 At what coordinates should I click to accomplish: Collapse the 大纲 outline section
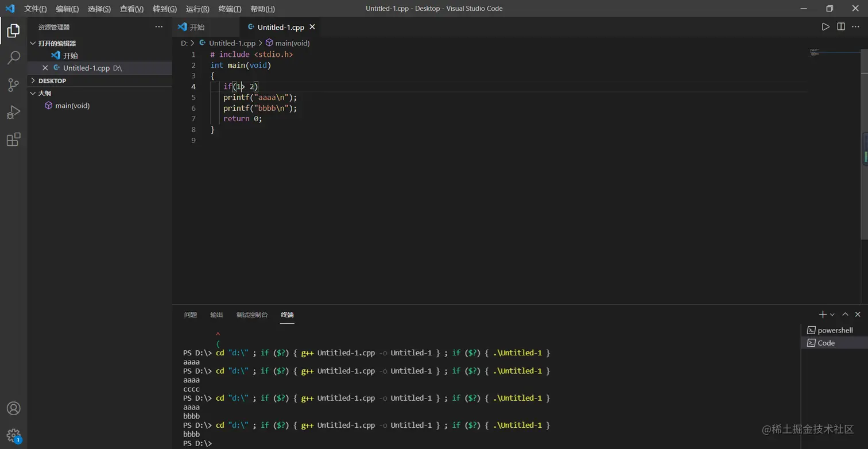pyautogui.click(x=45, y=93)
